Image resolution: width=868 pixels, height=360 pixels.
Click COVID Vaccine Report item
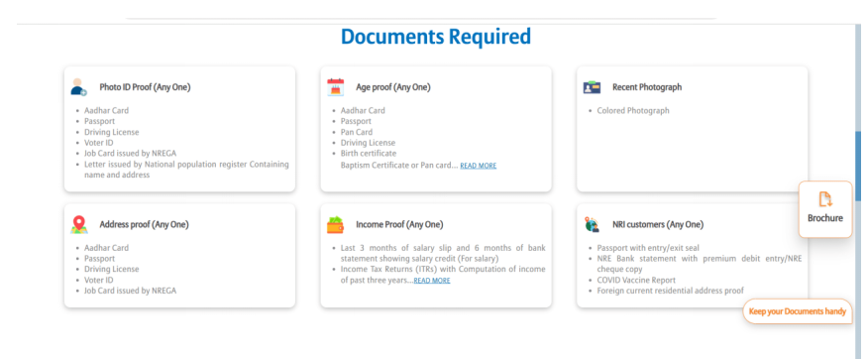tap(636, 280)
